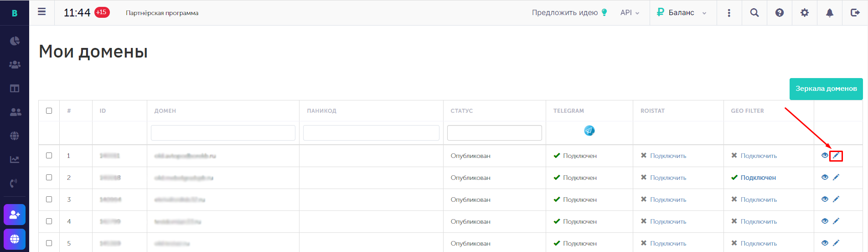Edit domain in row 4 pencil
868x252 pixels.
(836, 221)
